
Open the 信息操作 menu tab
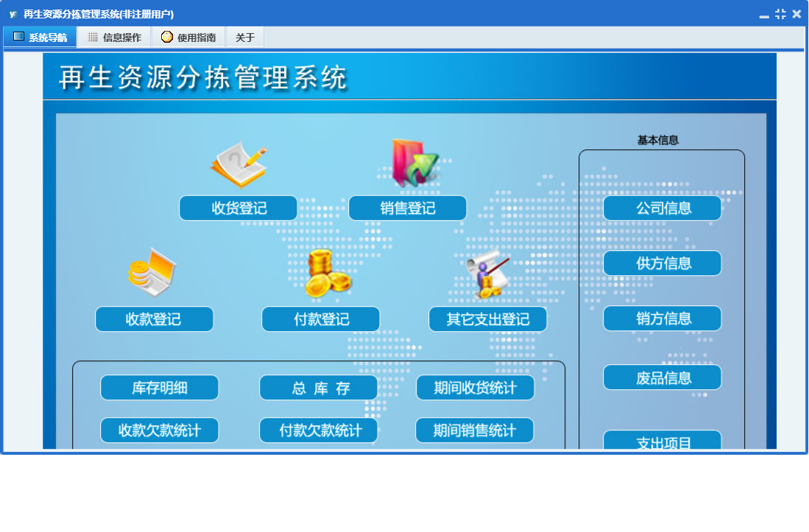(115, 37)
